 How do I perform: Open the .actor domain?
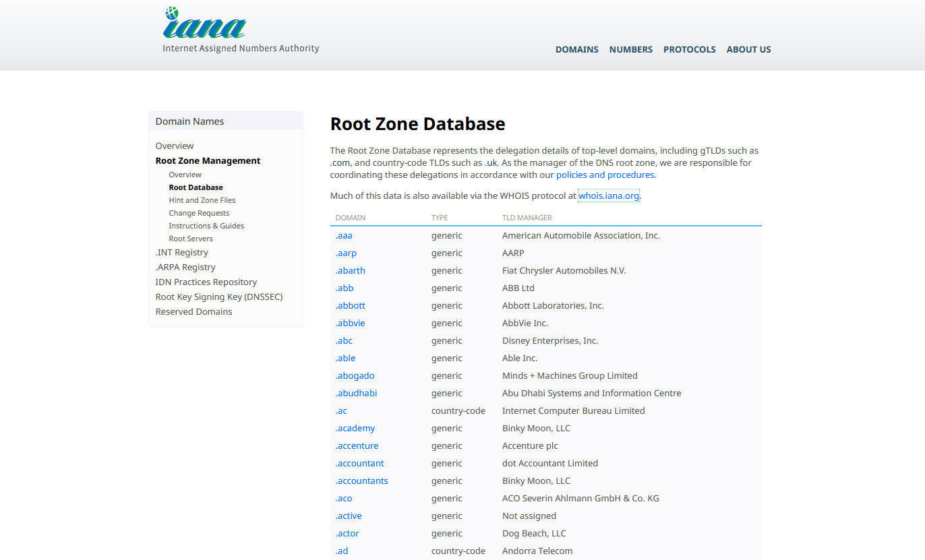click(347, 533)
